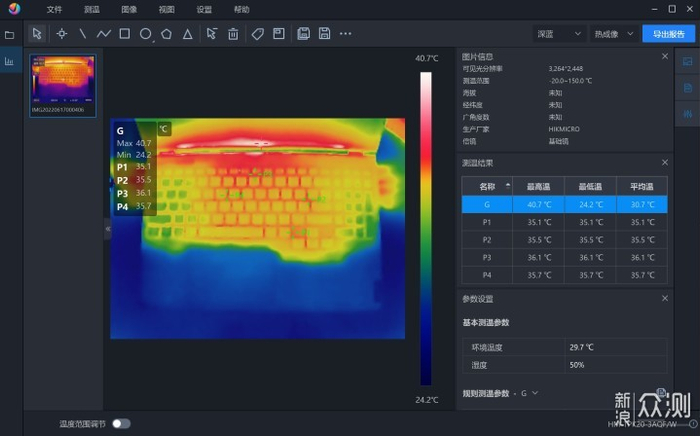This screenshot has width=700, height=436.
Task: Click the tag label icon
Action: (258, 34)
